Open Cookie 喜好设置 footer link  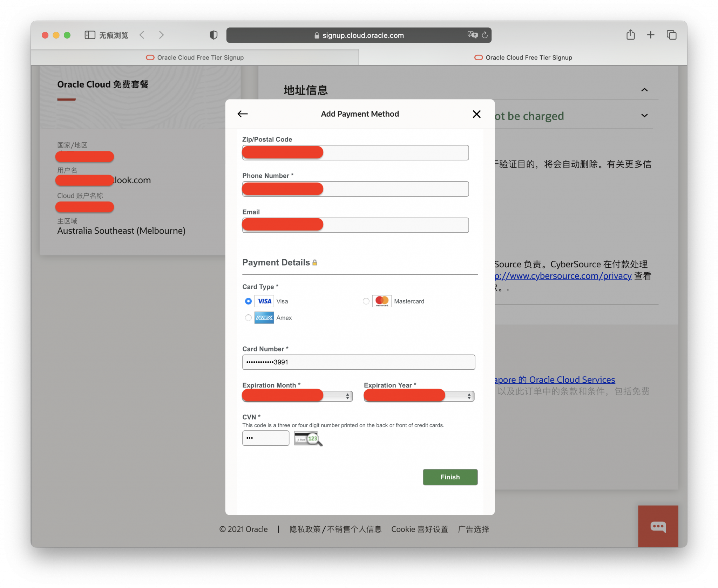coord(420,529)
